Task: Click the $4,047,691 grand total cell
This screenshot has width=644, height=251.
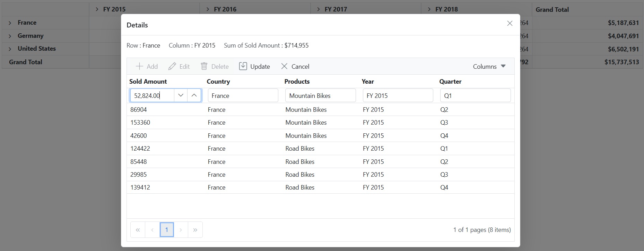Action: pos(587,36)
